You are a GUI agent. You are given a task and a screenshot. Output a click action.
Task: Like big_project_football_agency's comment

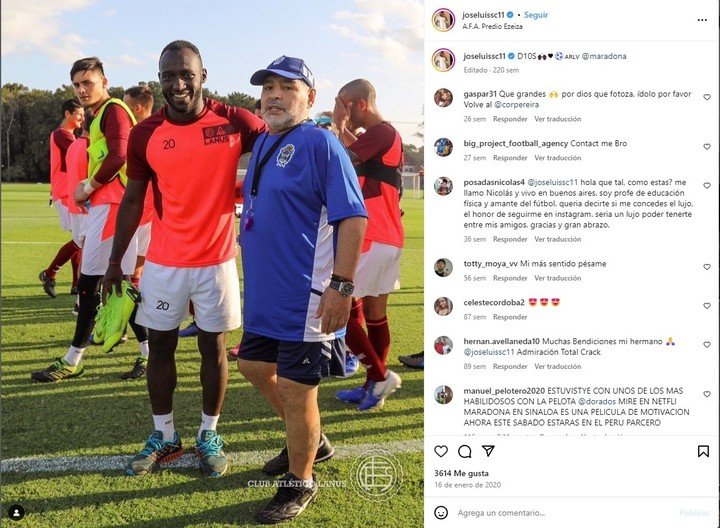707,147
